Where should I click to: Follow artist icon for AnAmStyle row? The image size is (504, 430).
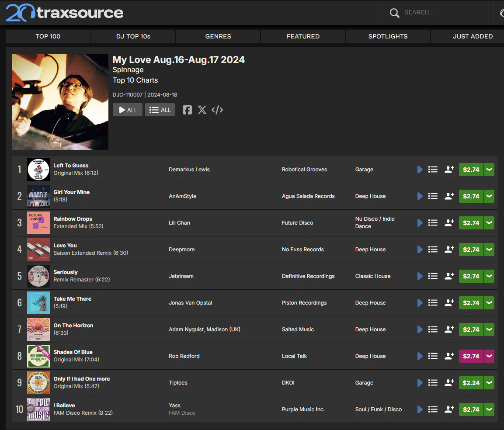pyautogui.click(x=449, y=196)
